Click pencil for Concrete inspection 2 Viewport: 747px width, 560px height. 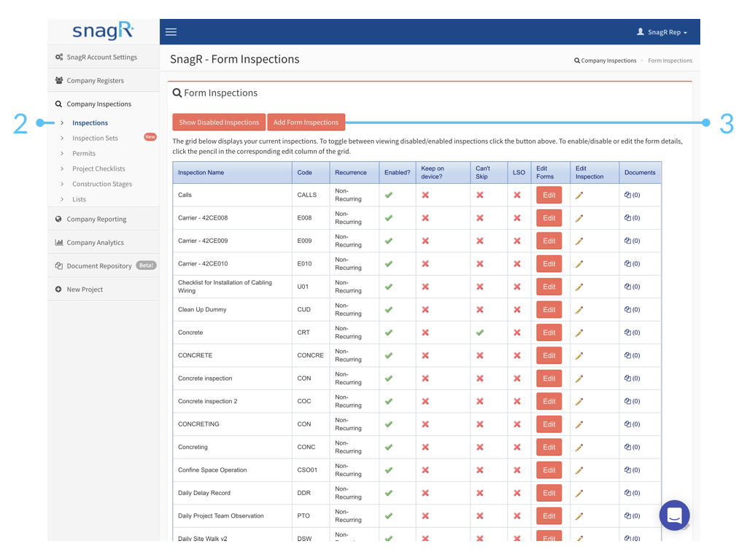(x=579, y=402)
